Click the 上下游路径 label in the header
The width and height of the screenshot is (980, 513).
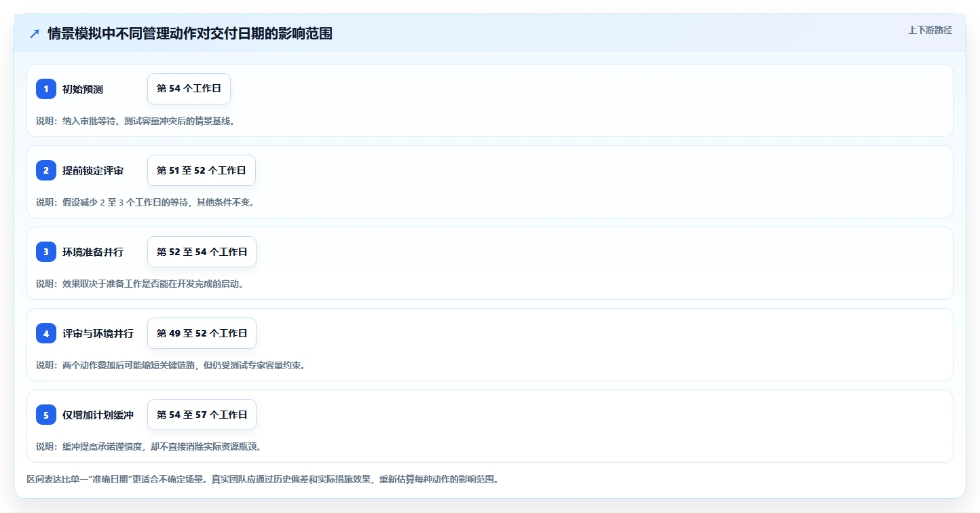[x=930, y=30]
